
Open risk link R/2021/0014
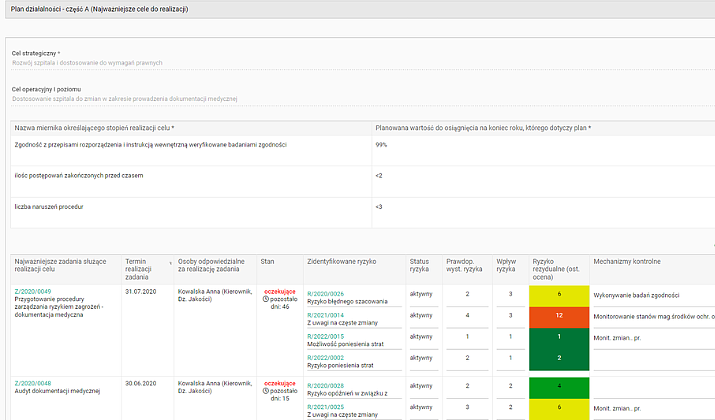pyautogui.click(x=325, y=315)
